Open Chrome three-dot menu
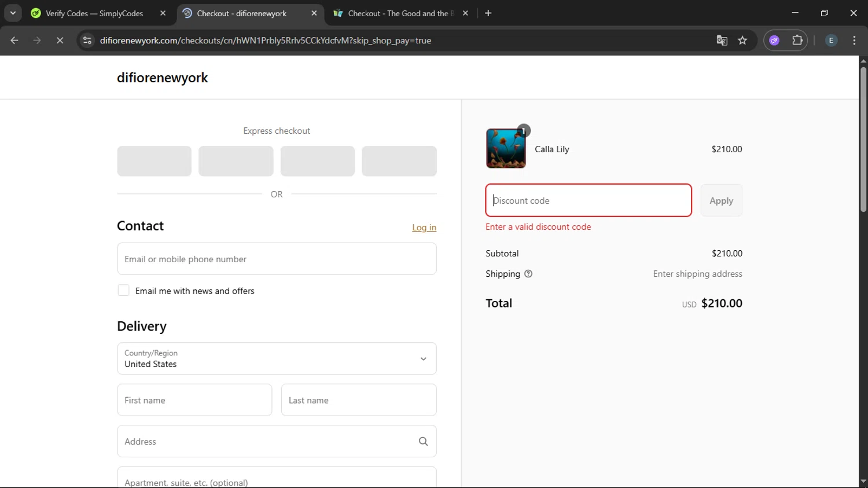 tap(854, 41)
